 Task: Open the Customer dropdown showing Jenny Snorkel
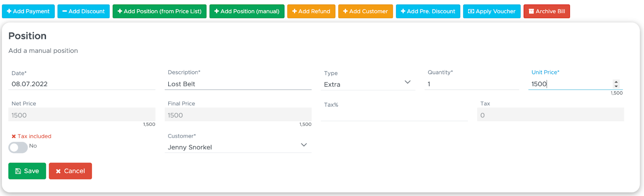(x=238, y=147)
